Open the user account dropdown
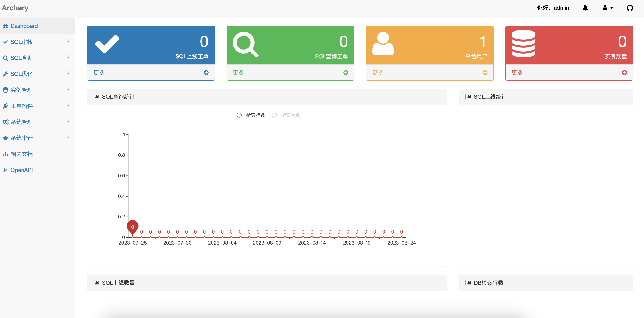This screenshot has width=644, height=318. pos(608,8)
